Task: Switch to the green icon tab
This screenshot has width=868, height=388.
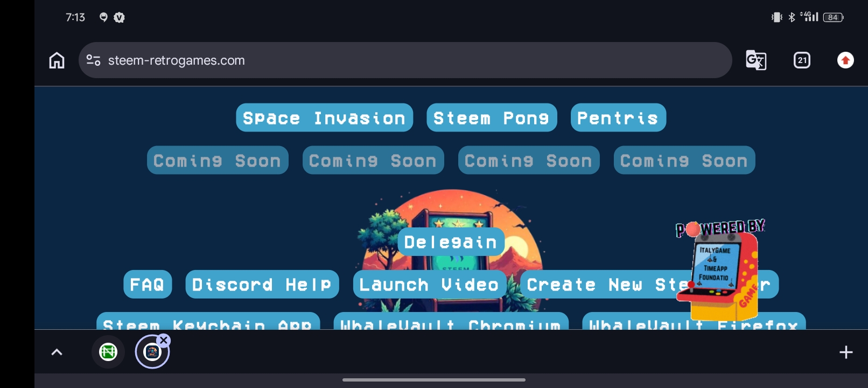Action: 108,352
